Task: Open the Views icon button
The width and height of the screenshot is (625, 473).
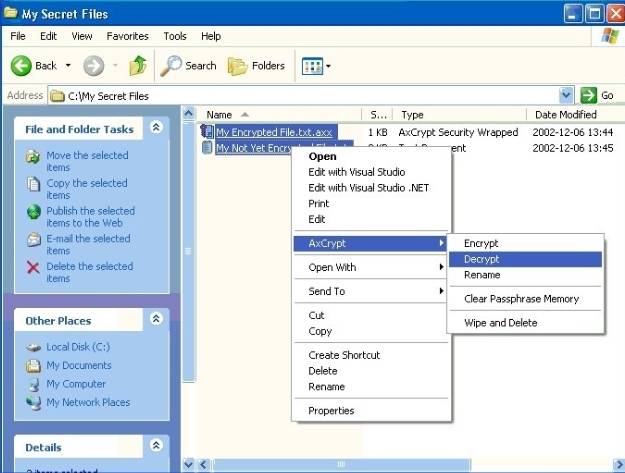Action: [x=312, y=66]
